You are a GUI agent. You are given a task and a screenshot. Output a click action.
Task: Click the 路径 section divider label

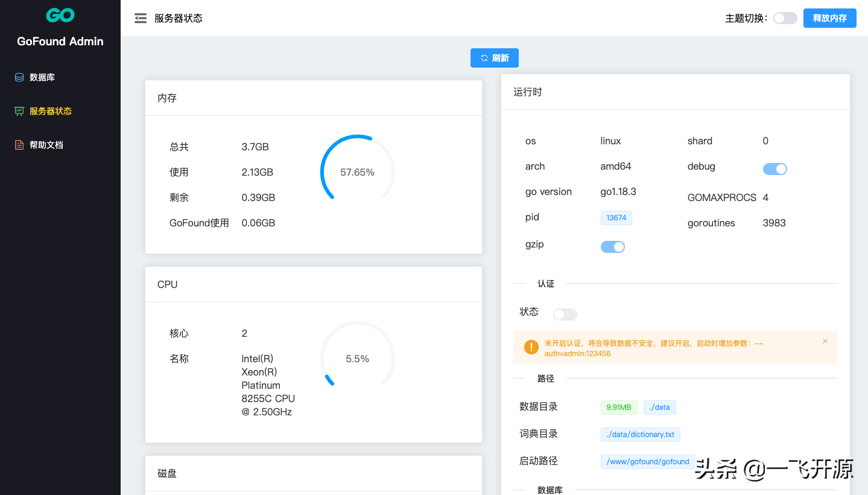pos(546,378)
